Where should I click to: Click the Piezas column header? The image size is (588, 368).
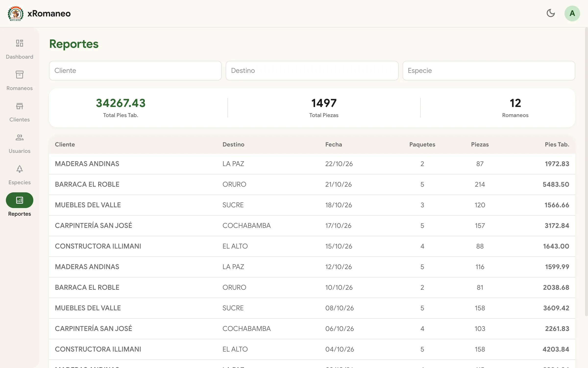coord(480,145)
